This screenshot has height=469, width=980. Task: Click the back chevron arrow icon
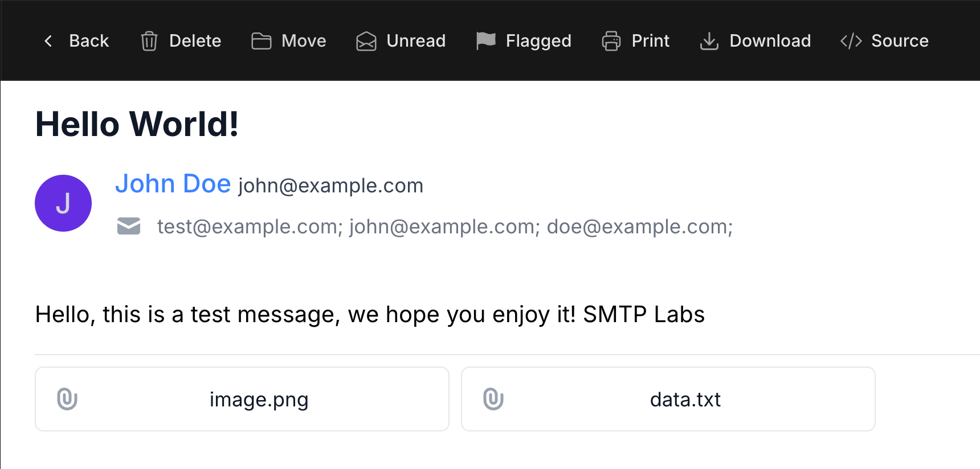coord(48,41)
